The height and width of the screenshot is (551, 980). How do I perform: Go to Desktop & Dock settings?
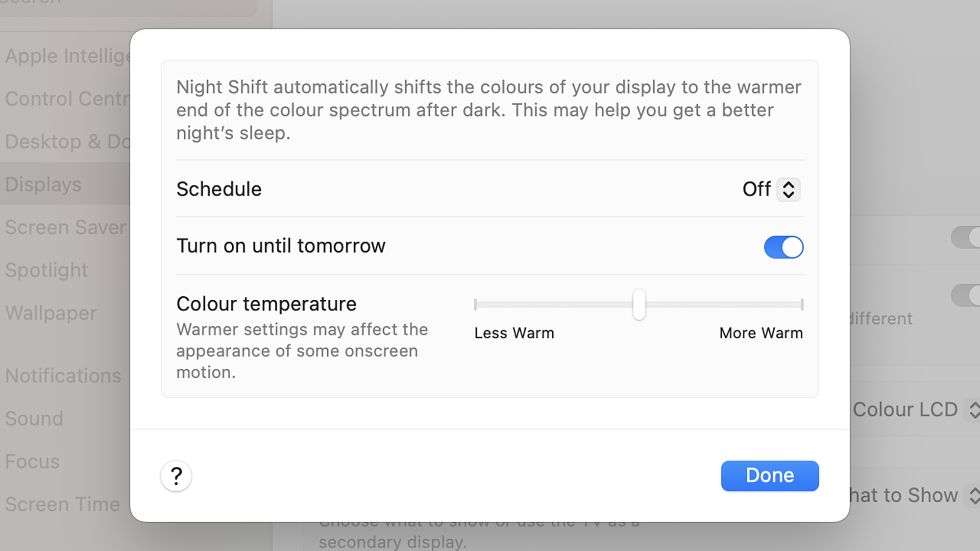point(66,142)
